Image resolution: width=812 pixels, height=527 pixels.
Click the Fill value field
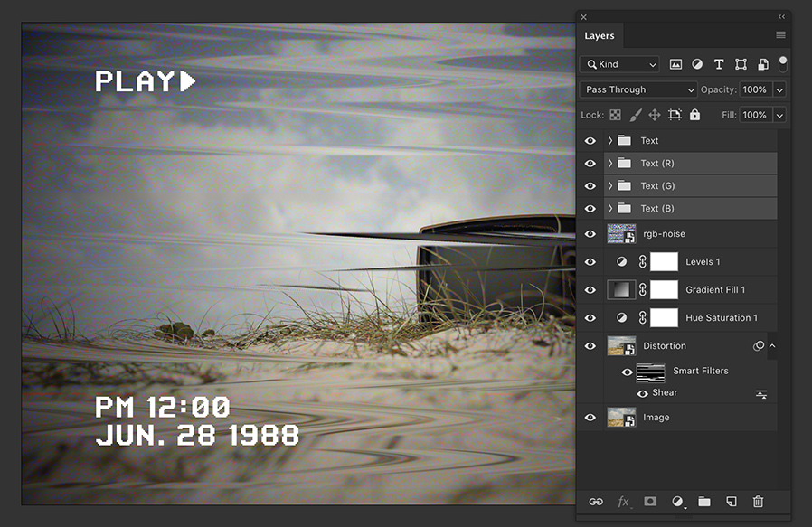tap(756, 115)
